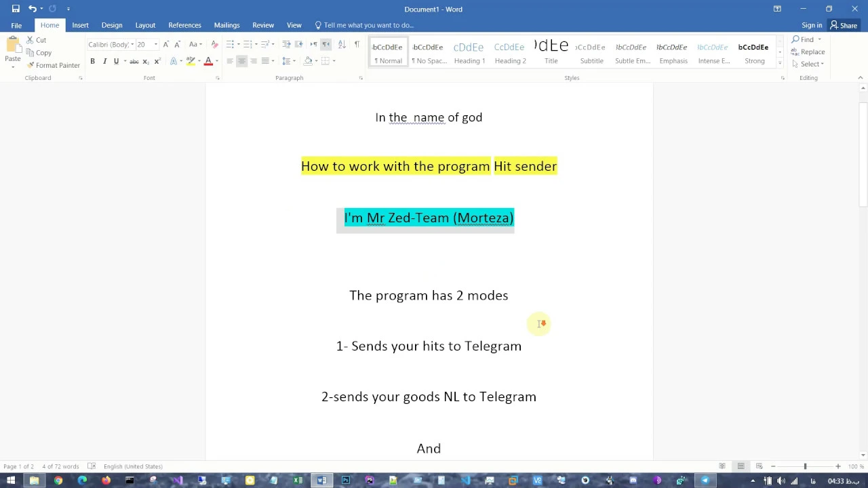Decrease the paragraph indent
This screenshot has height=488, width=868.
point(286,44)
